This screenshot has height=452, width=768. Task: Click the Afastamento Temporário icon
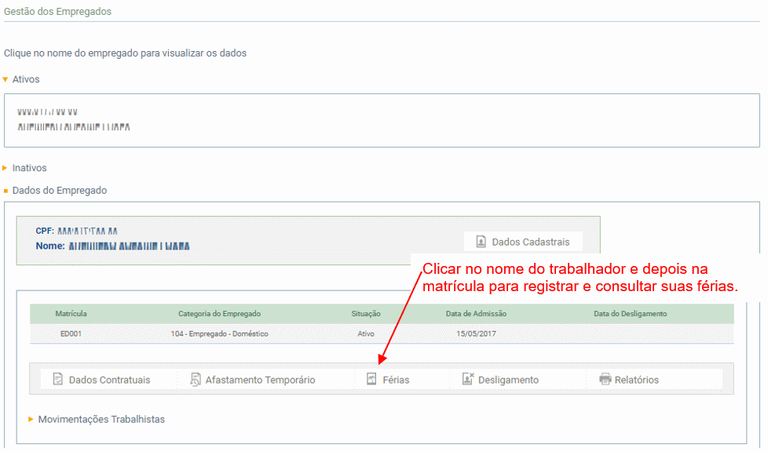(195, 380)
